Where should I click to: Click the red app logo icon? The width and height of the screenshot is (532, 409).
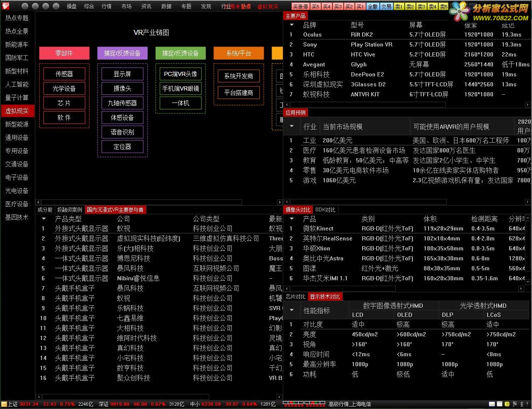click(x=5, y=6)
